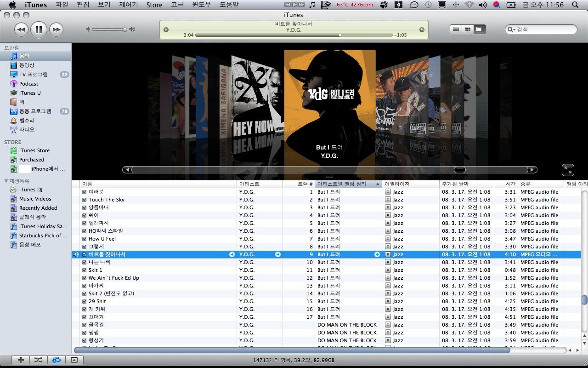588x368 pixels.
Task: Click the Podcast icon in the sidebar
Action: (x=14, y=84)
